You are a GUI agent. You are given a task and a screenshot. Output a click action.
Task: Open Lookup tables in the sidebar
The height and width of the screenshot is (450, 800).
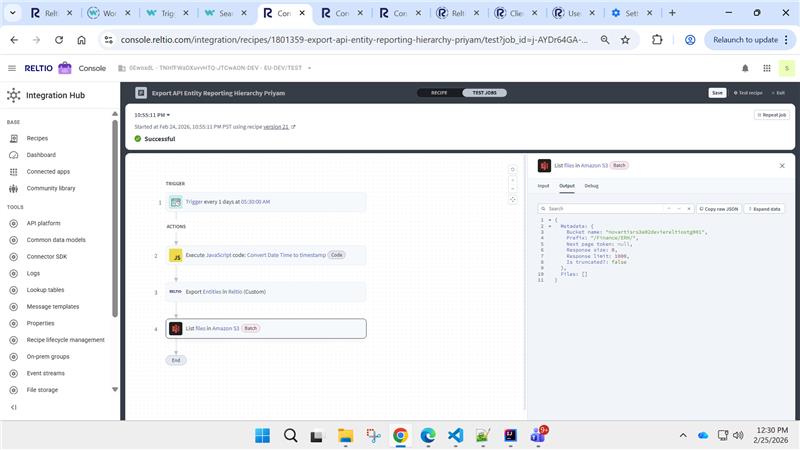pos(45,290)
